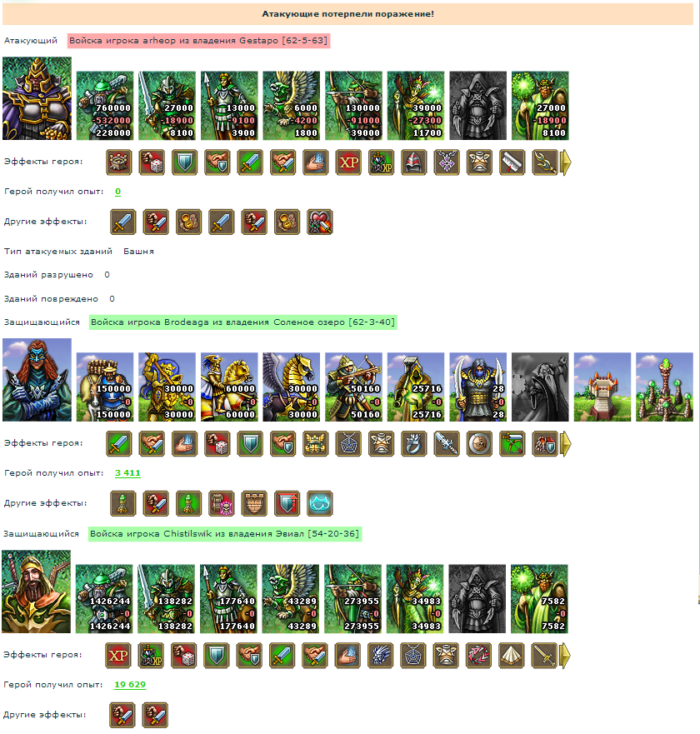Open Brodeaga's hero experience link 3 411
Viewport: 700px width, 734px height.
coord(127,472)
